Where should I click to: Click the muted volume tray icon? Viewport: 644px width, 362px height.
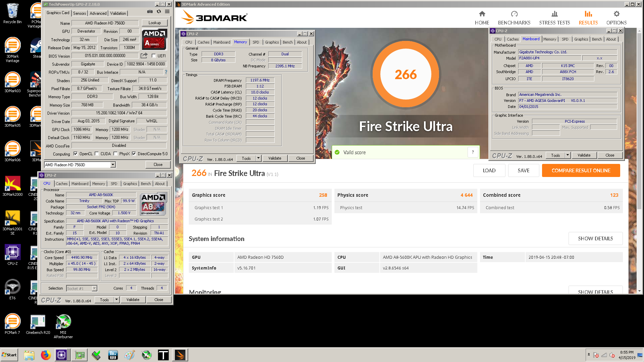[612, 355]
